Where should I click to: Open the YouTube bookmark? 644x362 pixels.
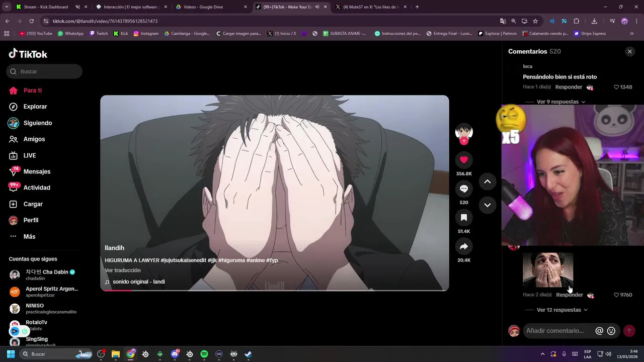coord(36,34)
